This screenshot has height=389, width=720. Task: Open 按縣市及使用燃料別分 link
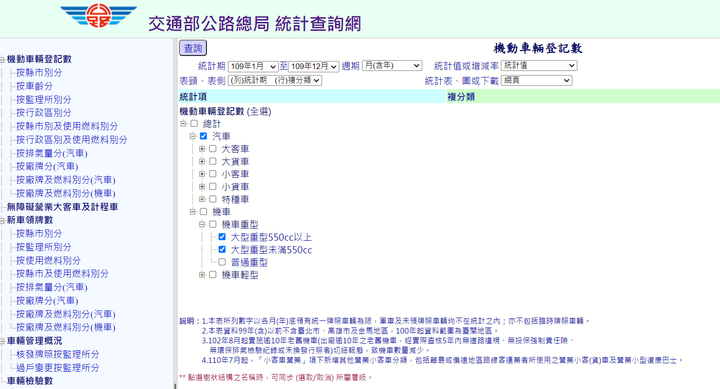(x=62, y=273)
